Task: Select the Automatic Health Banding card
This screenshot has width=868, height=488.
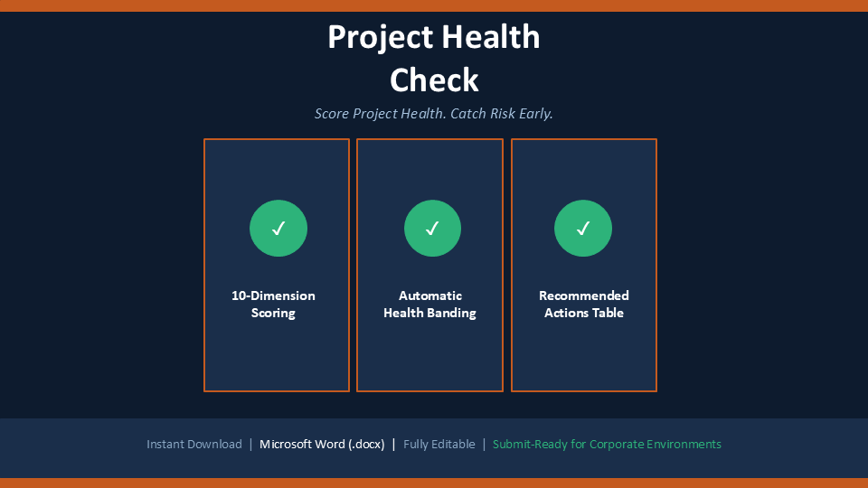Action: [430, 265]
